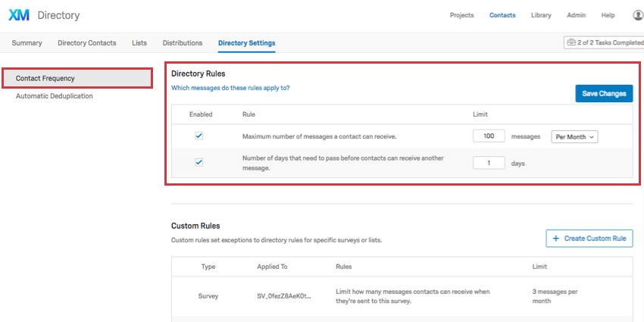Switch to the Directory Contacts tab
This screenshot has width=644, height=322.
(87, 42)
